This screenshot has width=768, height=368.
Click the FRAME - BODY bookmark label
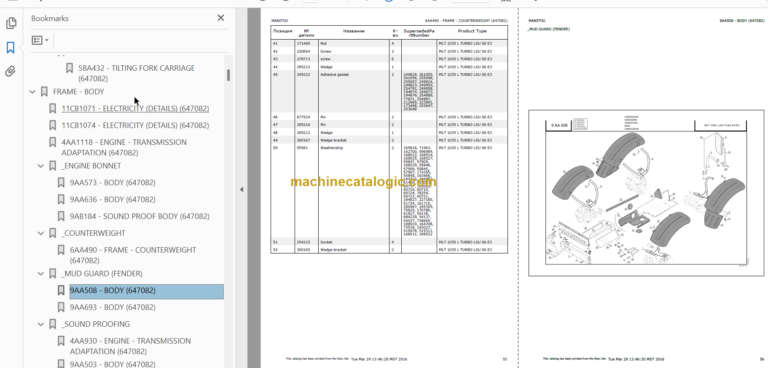point(78,92)
